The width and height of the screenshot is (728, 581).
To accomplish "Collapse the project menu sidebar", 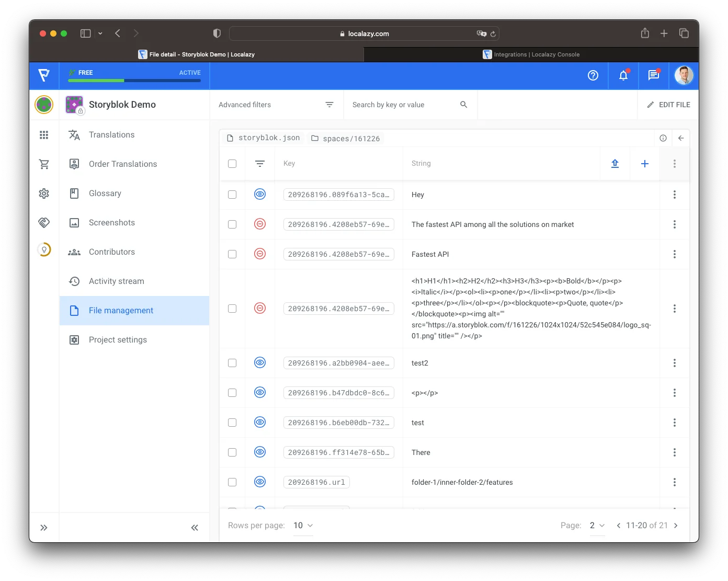I will coord(195,528).
